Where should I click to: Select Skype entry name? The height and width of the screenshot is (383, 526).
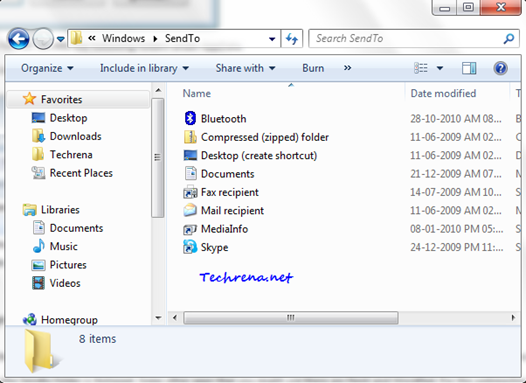(x=214, y=248)
